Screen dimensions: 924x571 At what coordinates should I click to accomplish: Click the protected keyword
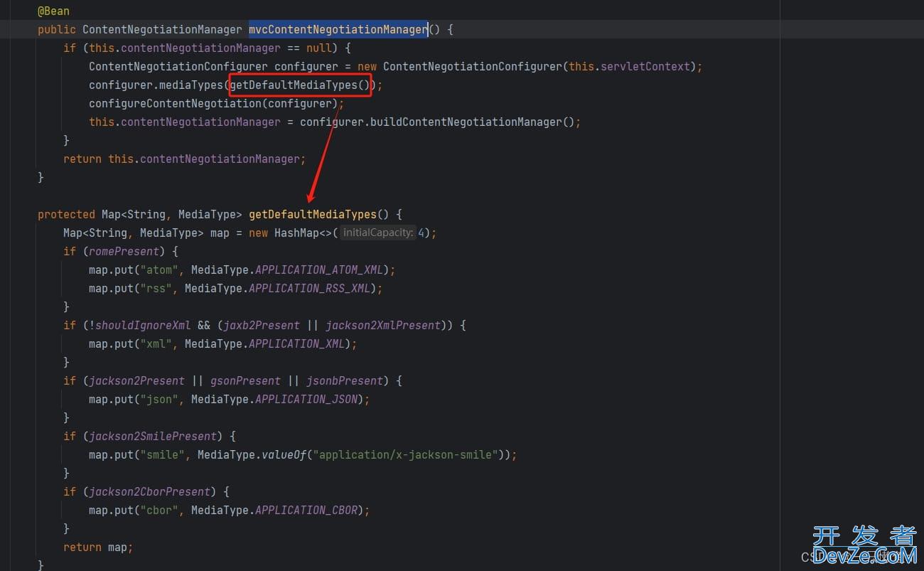66,215
